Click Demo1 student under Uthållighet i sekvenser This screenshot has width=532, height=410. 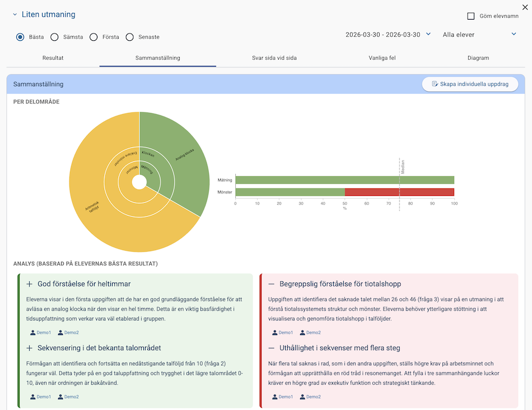(x=282, y=397)
